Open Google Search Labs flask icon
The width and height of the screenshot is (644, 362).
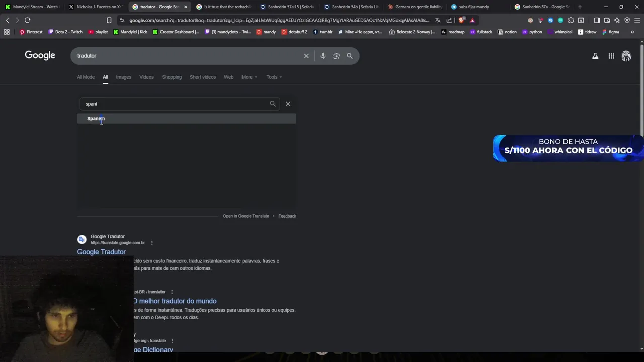click(595, 56)
